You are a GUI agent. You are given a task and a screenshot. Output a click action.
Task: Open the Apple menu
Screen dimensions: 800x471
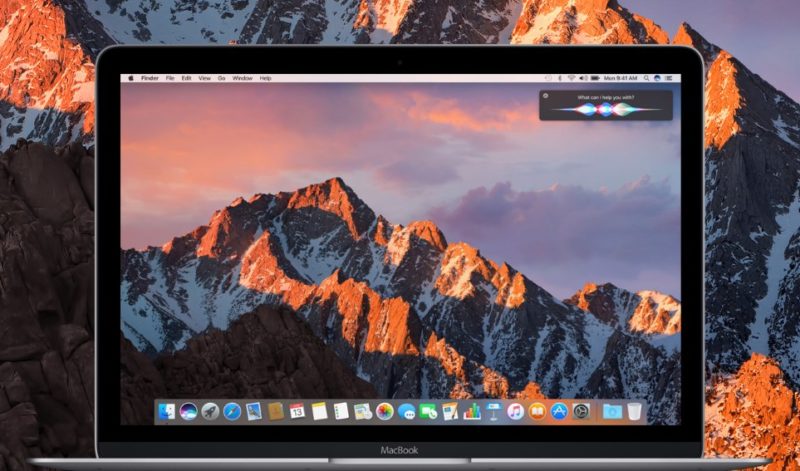pyautogui.click(x=131, y=78)
